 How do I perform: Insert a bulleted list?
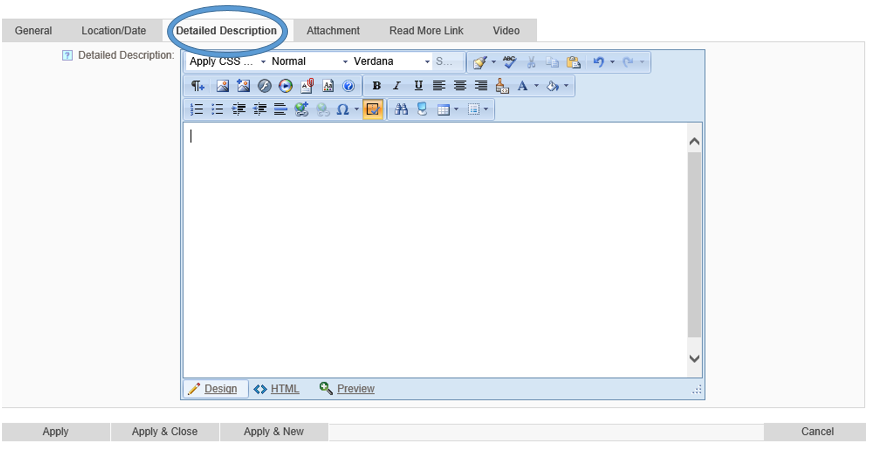[x=217, y=109]
